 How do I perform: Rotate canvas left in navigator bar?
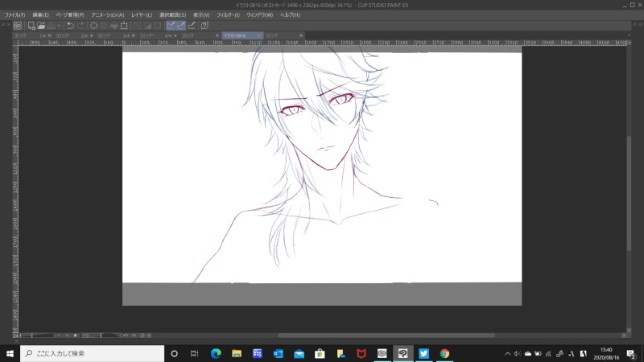[126, 335]
